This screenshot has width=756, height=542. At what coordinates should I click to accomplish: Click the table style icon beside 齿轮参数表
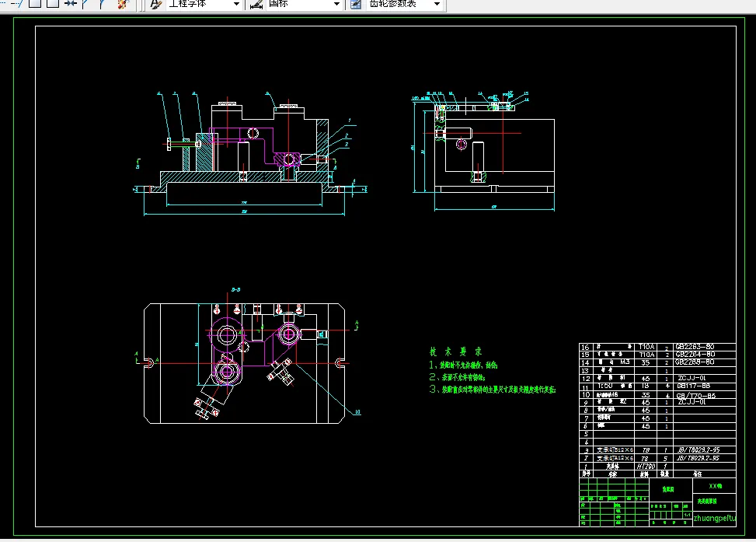tap(356, 5)
